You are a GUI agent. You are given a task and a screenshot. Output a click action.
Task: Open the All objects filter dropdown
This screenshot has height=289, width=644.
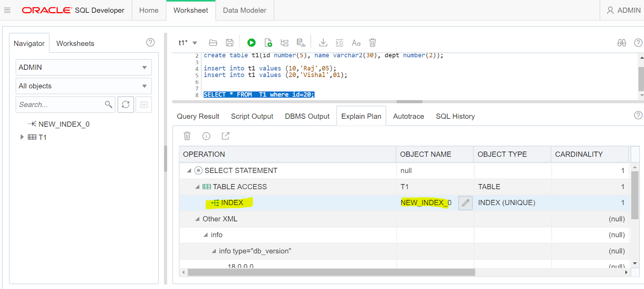[x=84, y=86]
